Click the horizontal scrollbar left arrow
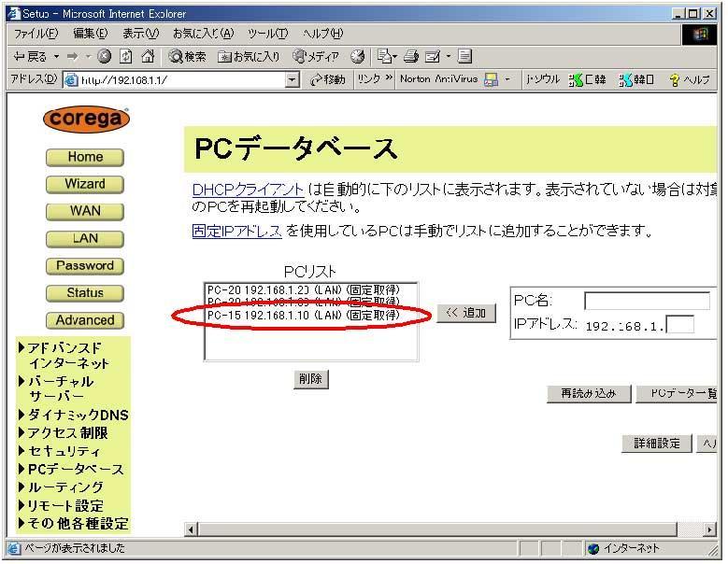This screenshot has width=728, height=564. (193, 530)
